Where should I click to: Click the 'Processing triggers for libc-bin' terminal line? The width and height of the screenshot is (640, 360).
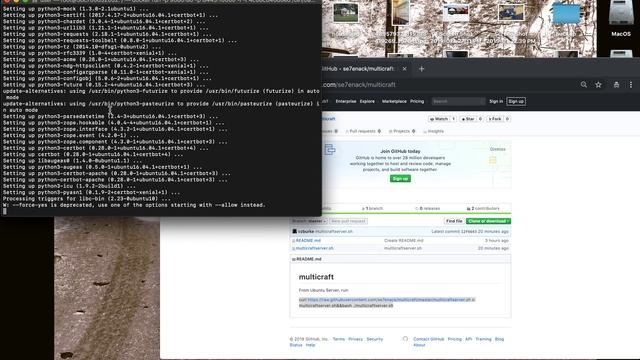87,199
